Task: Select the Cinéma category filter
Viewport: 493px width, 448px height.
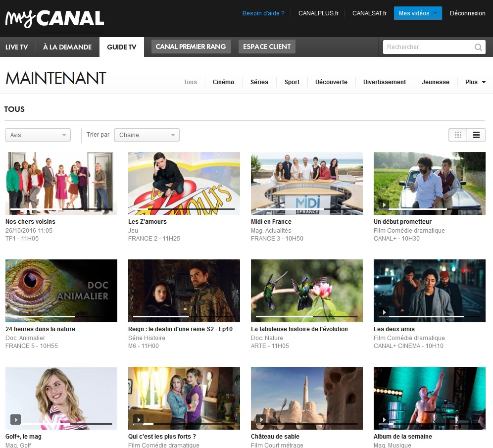Action: [x=223, y=82]
